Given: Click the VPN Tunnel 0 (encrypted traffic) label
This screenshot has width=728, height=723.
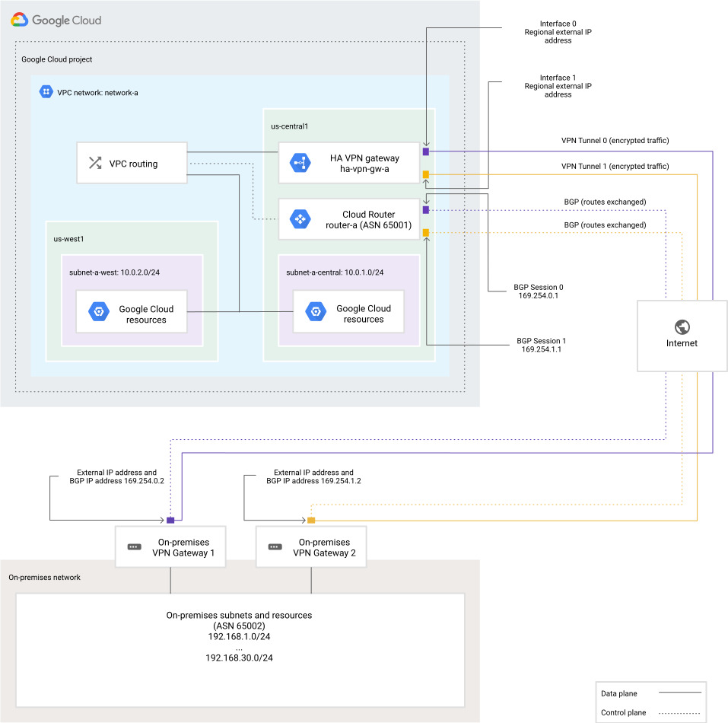Looking at the screenshot, I should tap(615, 140).
